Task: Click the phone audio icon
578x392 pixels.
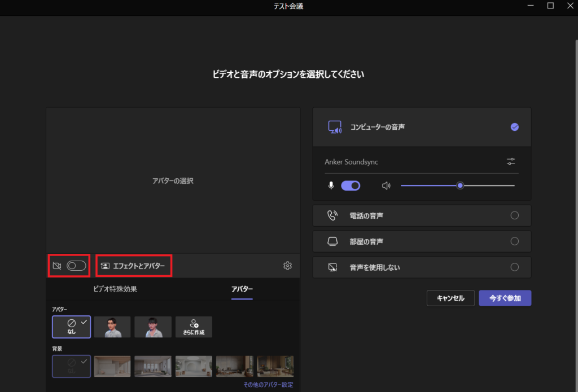Action: 332,215
